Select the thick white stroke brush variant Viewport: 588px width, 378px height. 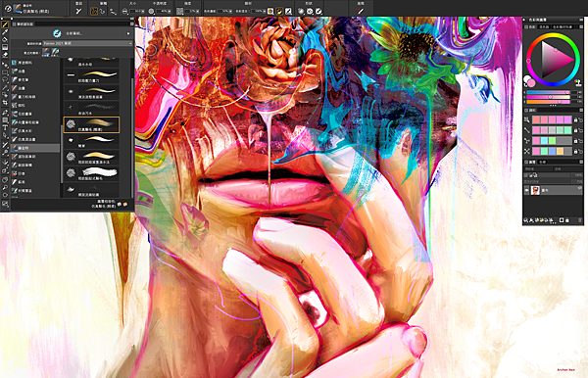91,173
